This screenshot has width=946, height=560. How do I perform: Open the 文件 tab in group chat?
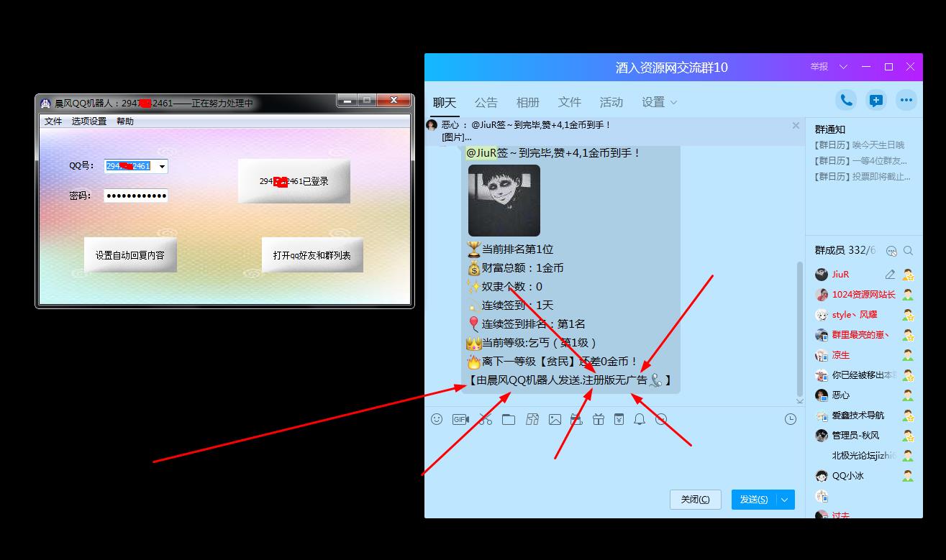(570, 102)
